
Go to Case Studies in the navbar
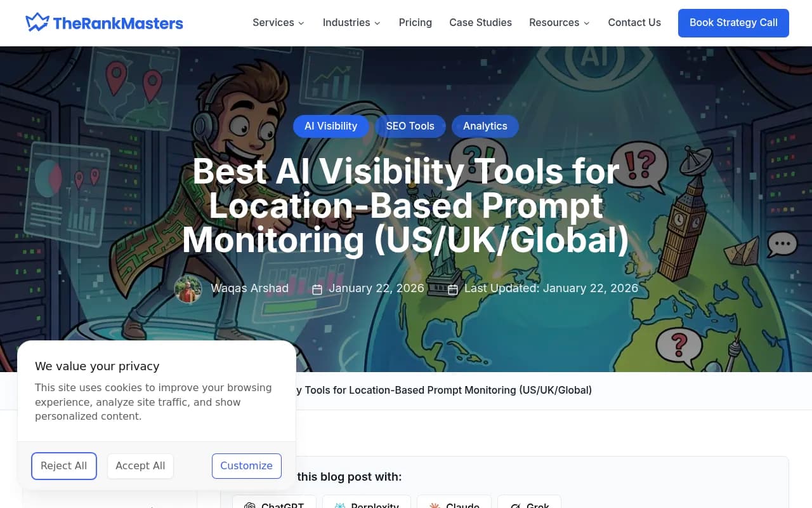click(x=480, y=22)
